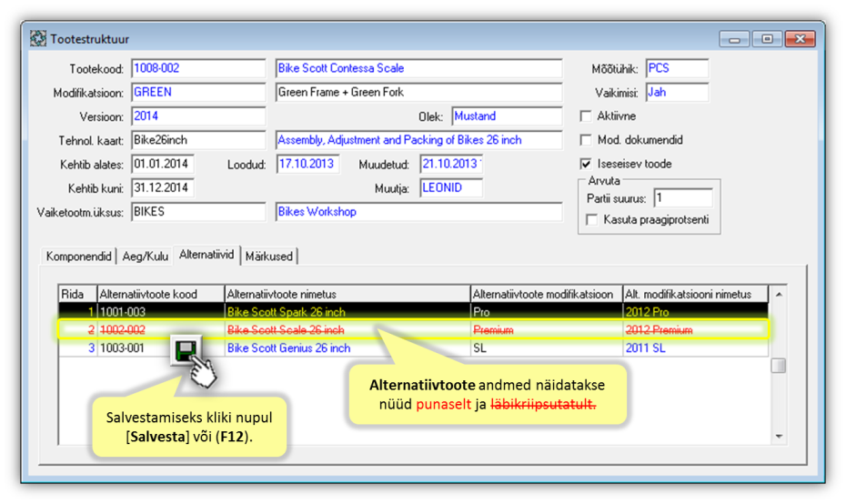The height and width of the screenshot is (504, 846).
Task: Click the Mõõtühik field PCS
Action: (x=677, y=68)
